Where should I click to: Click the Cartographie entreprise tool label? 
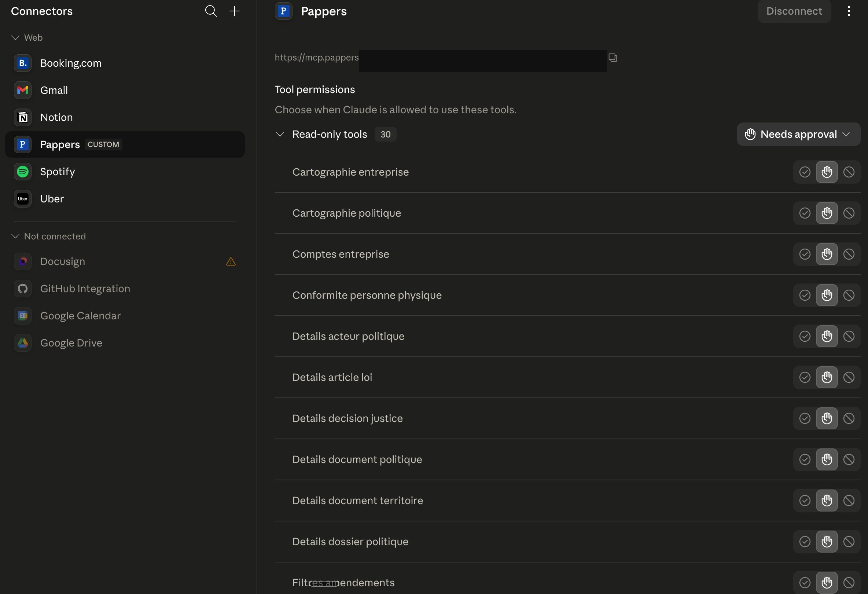click(x=350, y=172)
